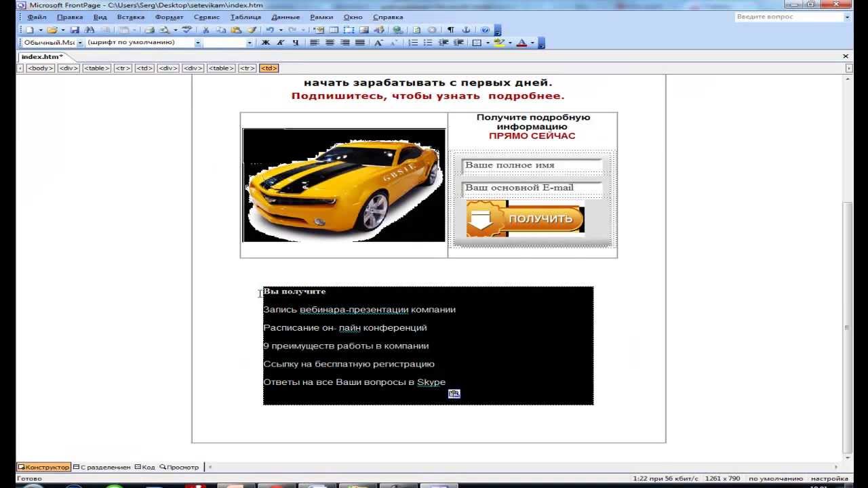868x488 pixels.
Task: Click the 'Ваше полное имя' field
Action: [532, 165]
